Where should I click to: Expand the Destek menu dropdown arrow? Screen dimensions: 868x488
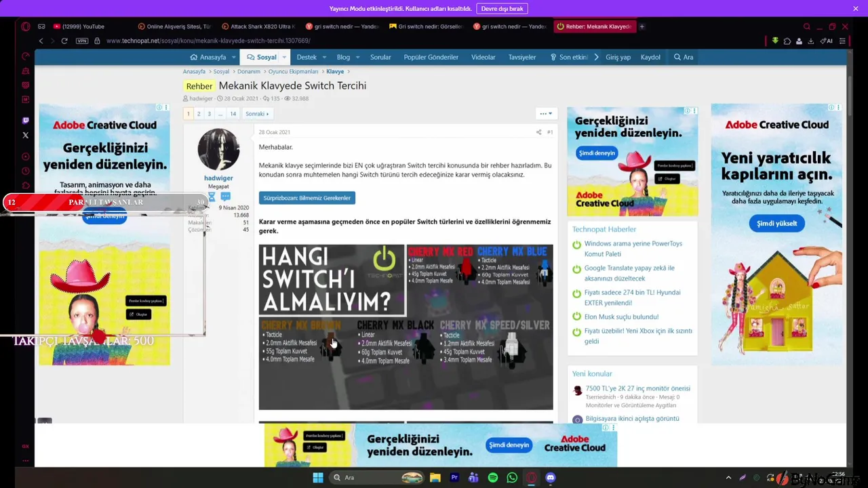[324, 57]
